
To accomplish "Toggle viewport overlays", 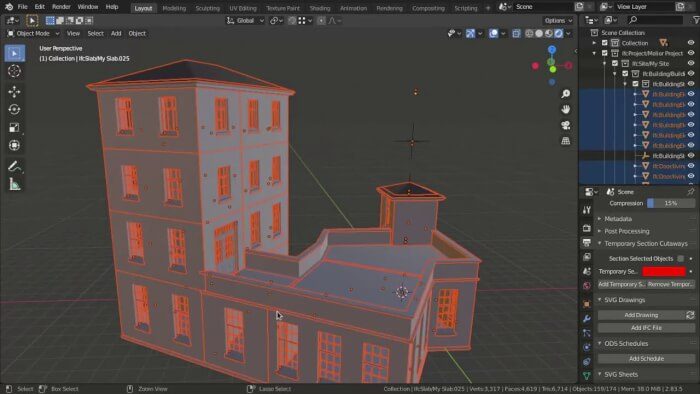I will (493, 33).
